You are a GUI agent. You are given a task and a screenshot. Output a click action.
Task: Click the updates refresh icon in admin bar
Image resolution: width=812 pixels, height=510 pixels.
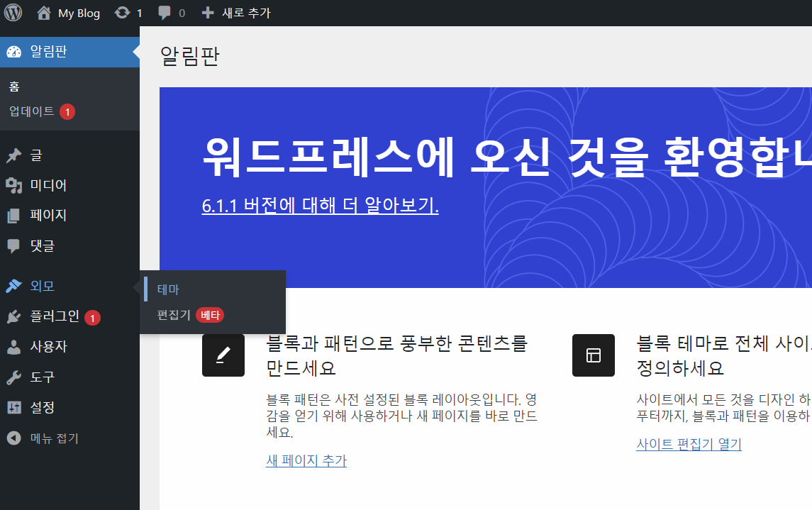[x=123, y=13]
